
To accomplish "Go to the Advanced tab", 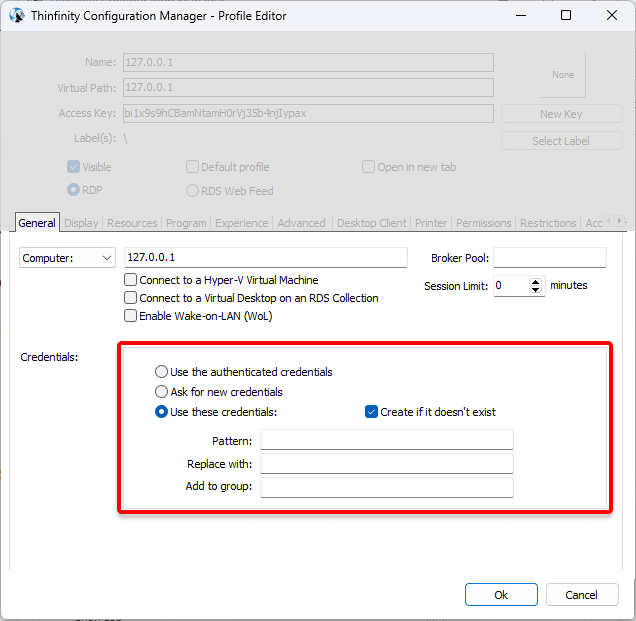I will (x=302, y=223).
